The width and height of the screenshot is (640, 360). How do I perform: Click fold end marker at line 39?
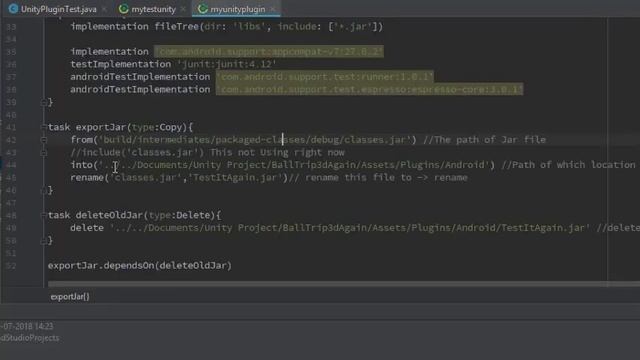pyautogui.click(x=43, y=102)
